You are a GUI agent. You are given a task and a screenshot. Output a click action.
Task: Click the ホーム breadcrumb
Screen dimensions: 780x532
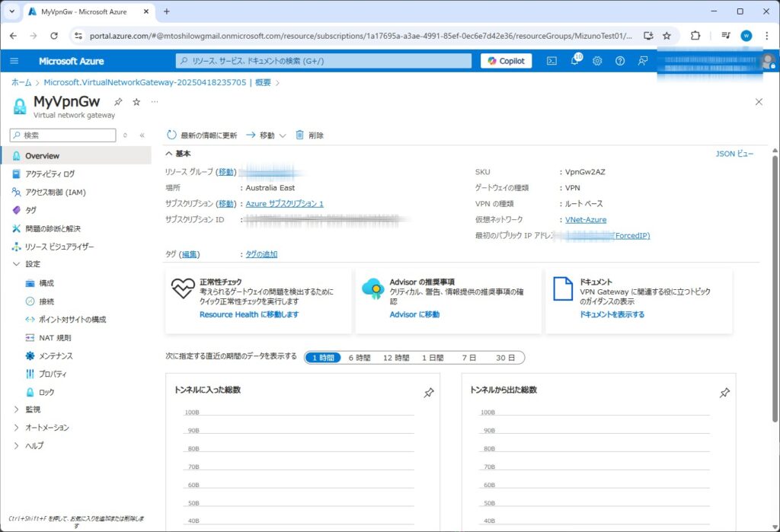[x=21, y=82]
